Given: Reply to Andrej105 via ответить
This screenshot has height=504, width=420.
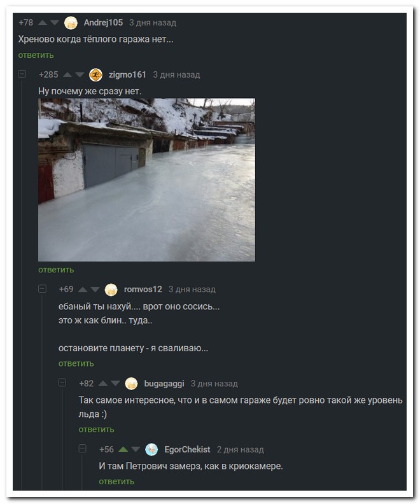Looking at the screenshot, I should [x=36, y=55].
